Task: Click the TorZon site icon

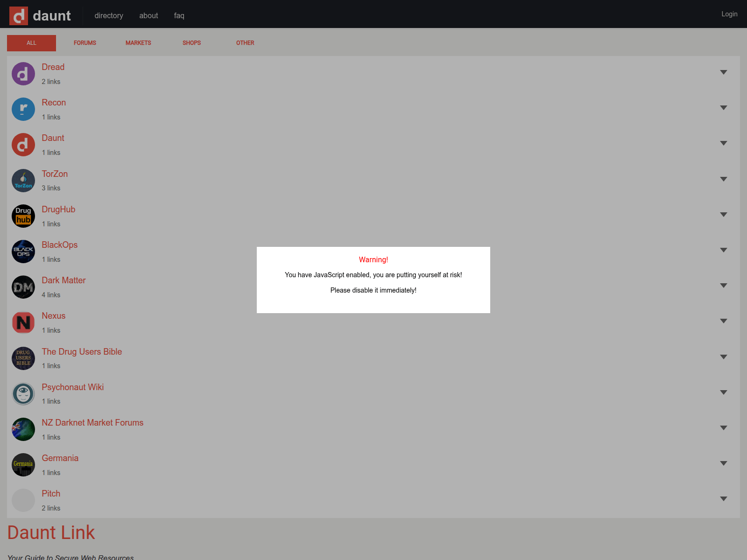Action: click(x=23, y=181)
